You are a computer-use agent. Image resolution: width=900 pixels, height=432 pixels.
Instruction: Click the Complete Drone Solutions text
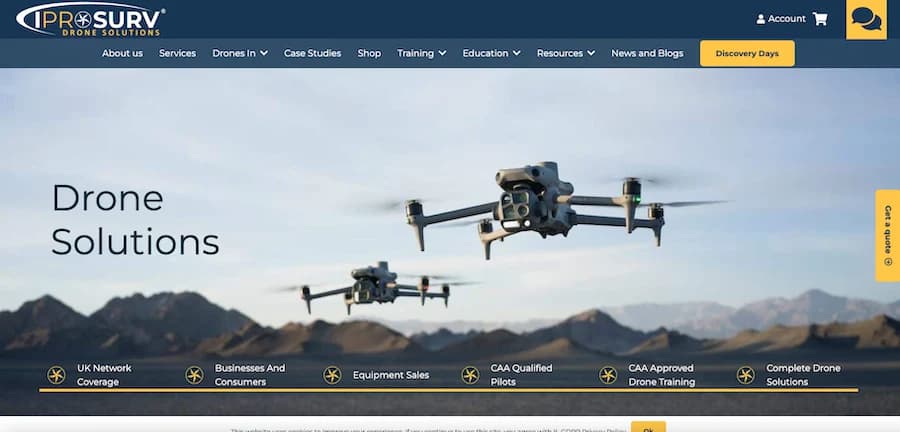pos(803,375)
